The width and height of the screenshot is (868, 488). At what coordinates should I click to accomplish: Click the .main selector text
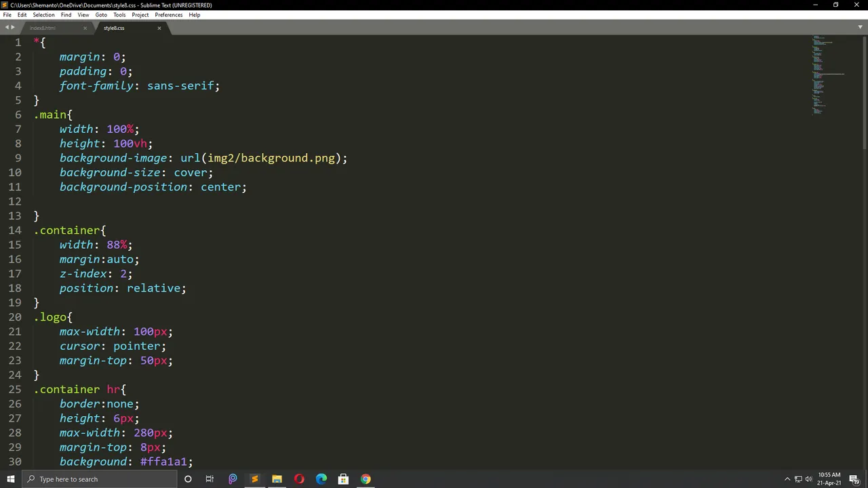pyautogui.click(x=50, y=115)
